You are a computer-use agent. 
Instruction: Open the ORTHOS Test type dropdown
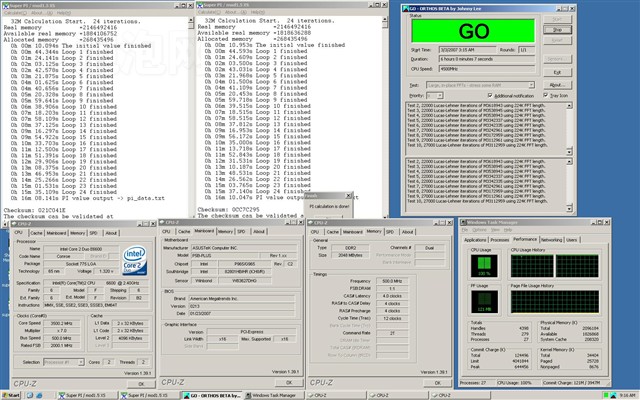coord(531,85)
